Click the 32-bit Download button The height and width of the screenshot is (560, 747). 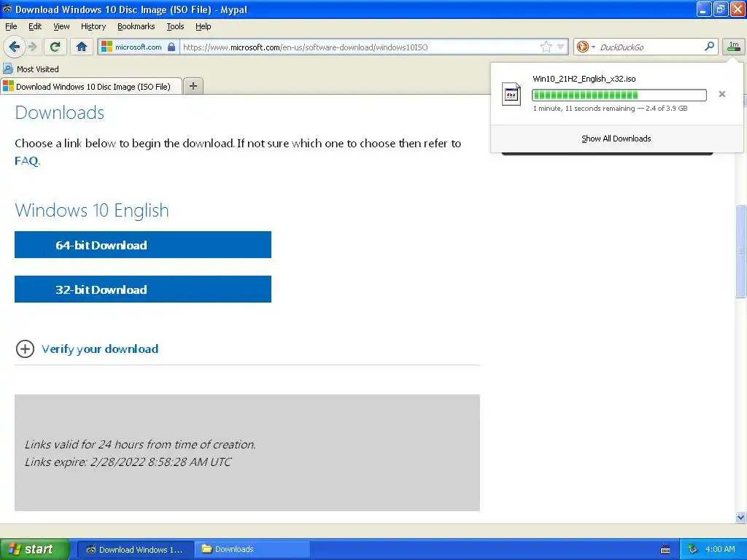click(143, 289)
